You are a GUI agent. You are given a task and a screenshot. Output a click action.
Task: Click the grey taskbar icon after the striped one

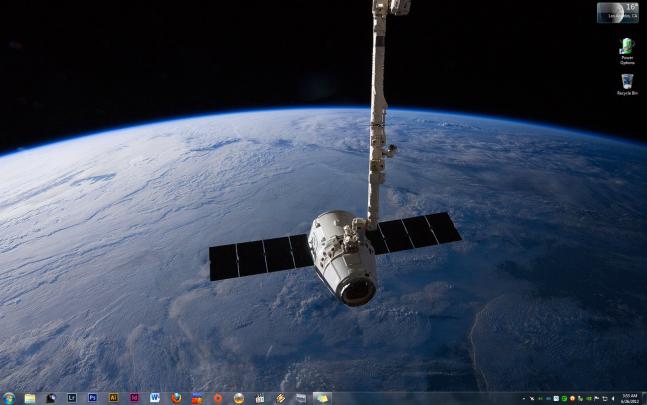tap(301, 398)
